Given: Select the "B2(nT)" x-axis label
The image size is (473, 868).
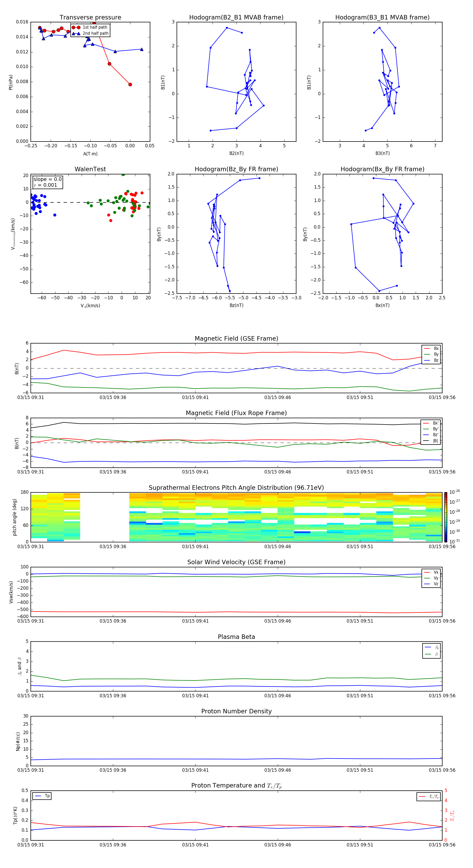Looking at the screenshot, I should 236,153.
